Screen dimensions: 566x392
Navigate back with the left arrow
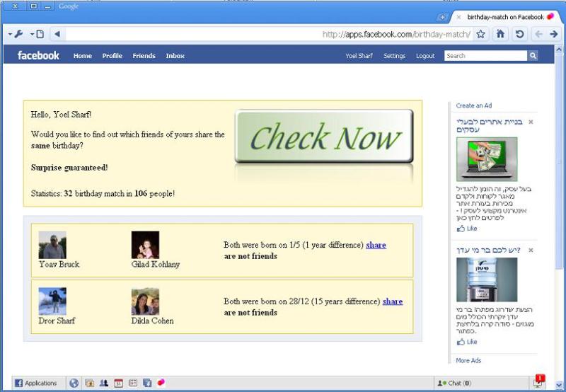click(538, 34)
